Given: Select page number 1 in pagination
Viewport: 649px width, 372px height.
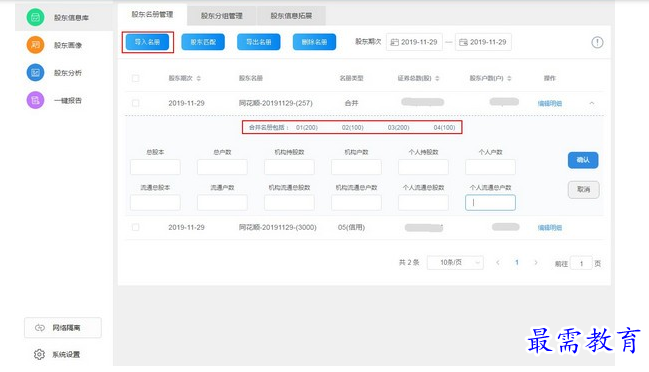Looking at the screenshot, I should 517,262.
